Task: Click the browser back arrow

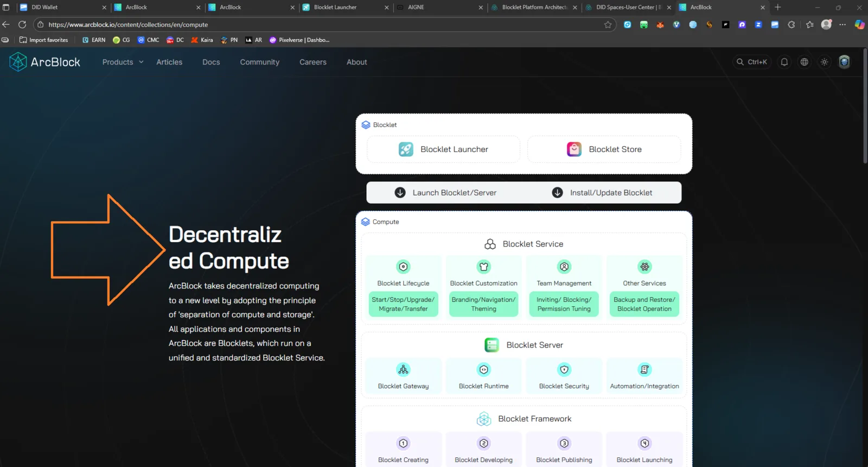Action: pos(6,24)
